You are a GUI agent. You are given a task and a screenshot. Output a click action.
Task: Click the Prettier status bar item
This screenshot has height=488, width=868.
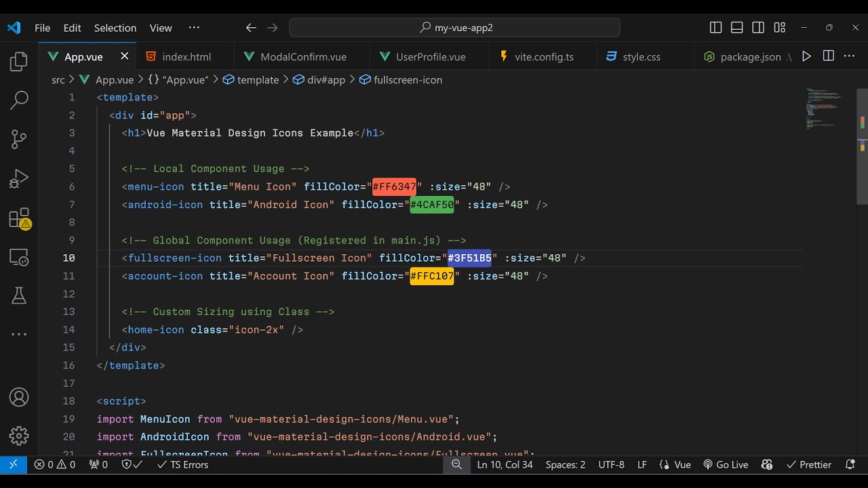point(808,464)
